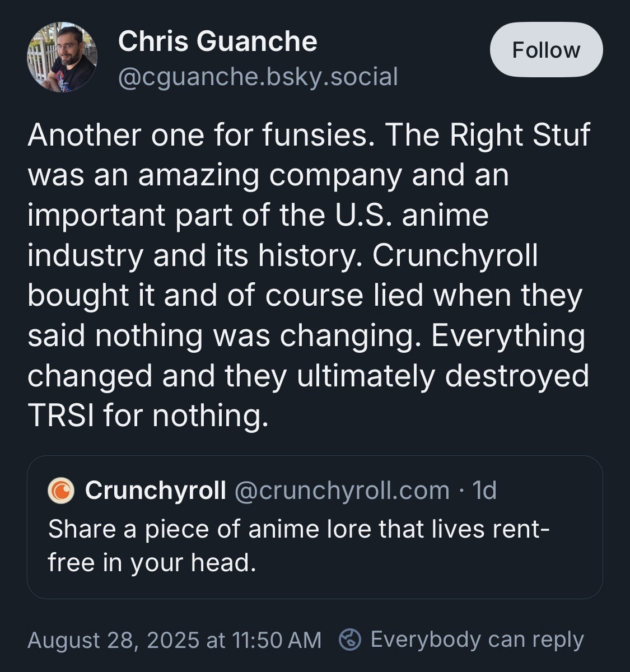Screen dimensions: 630x672
Task: Click the Crunchyroll orange logo avatar
Action: 61,491
